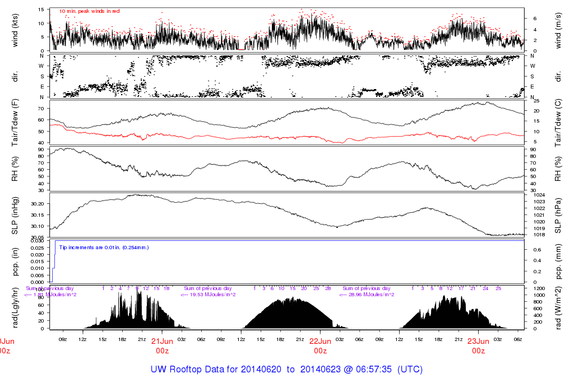
Task: Click the 'rad(Lgly/hr)' axis label
Action: click(16, 307)
